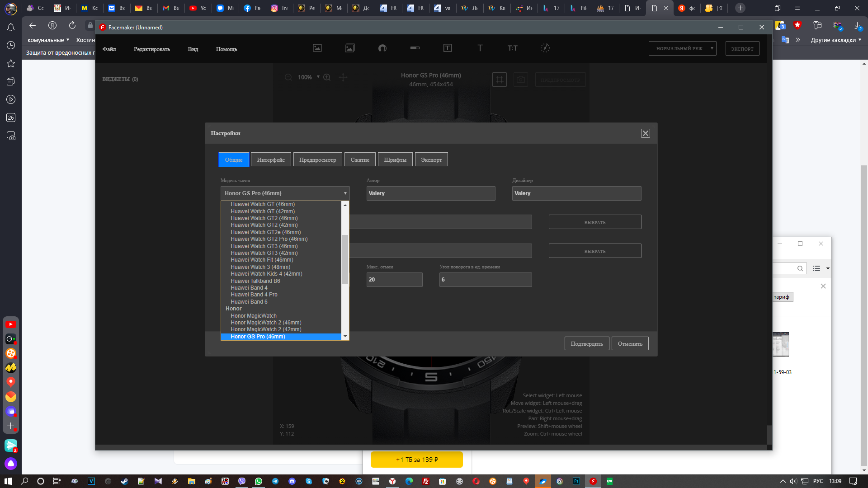Click the ЭКСПОРТ button in toolbar
The image size is (868, 488).
(x=742, y=48)
